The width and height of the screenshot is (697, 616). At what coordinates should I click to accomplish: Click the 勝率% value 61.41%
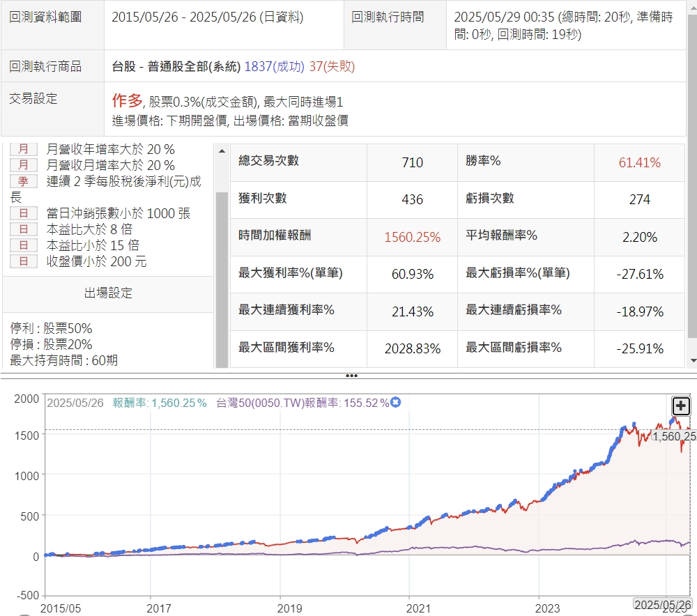point(639,162)
